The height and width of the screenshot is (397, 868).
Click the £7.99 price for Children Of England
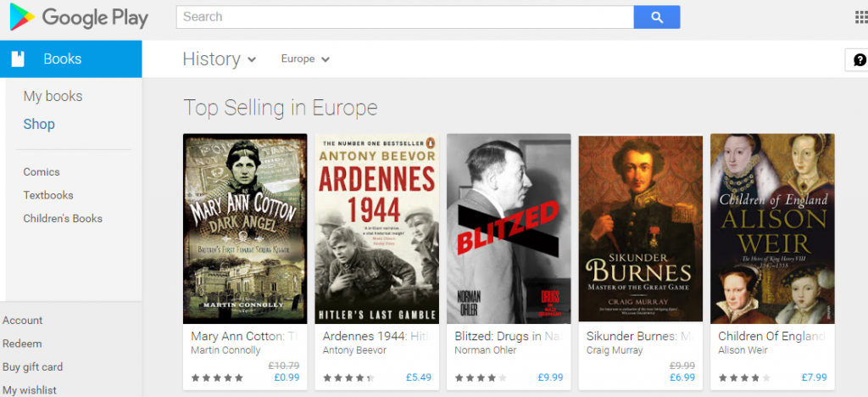pyautogui.click(x=814, y=377)
